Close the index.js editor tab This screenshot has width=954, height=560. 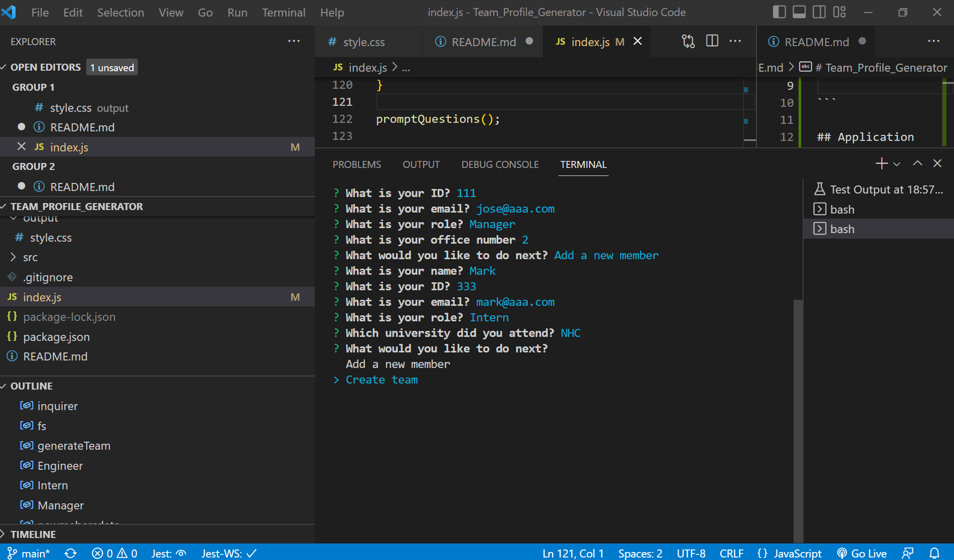(x=638, y=41)
